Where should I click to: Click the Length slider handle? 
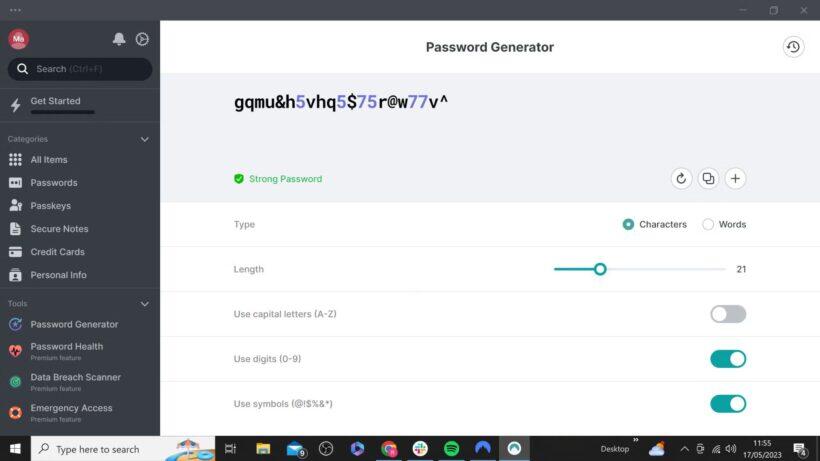coord(600,269)
